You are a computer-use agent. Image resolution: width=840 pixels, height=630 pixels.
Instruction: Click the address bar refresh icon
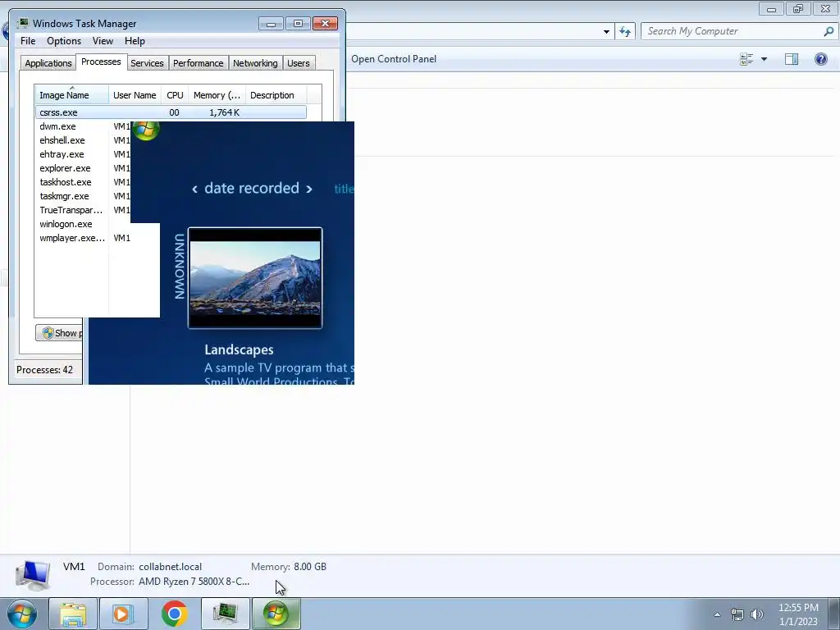pyautogui.click(x=624, y=32)
